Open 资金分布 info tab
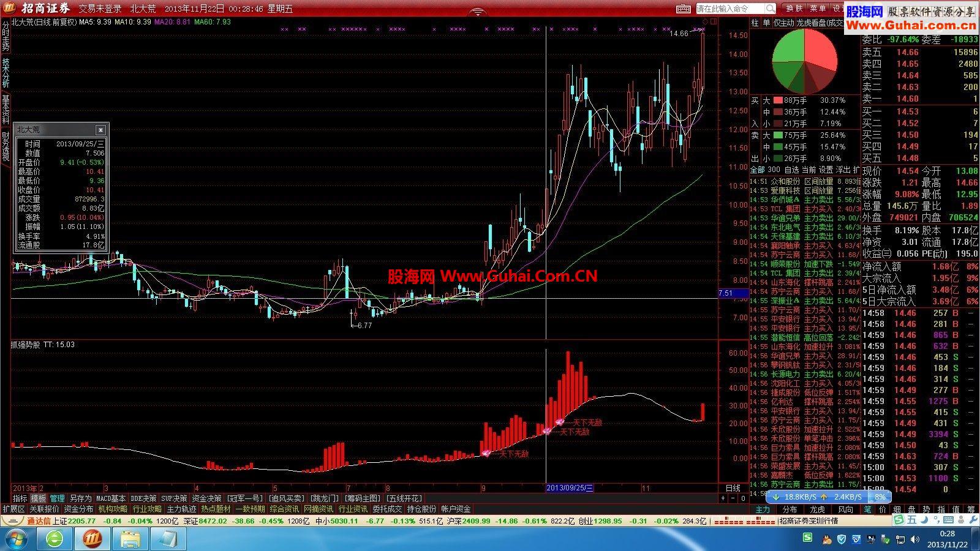This screenshot has height=551, width=980. click(x=78, y=509)
